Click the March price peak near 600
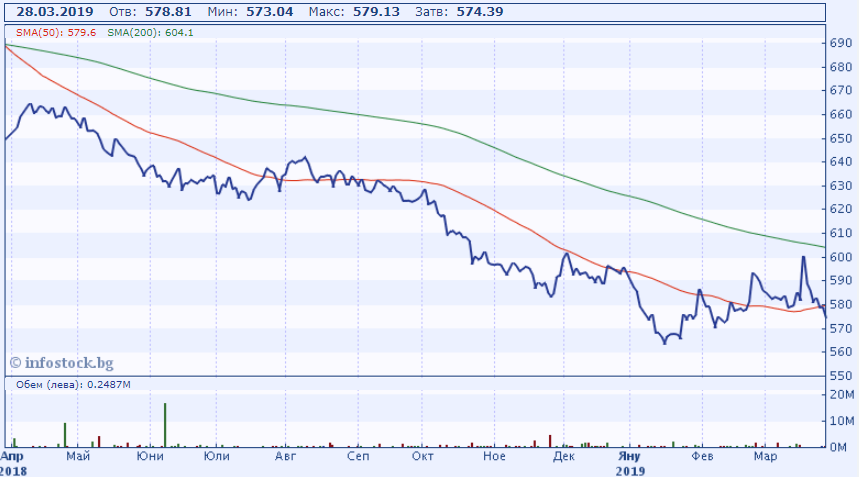Viewport: 859px width, 477px height. coord(803,257)
